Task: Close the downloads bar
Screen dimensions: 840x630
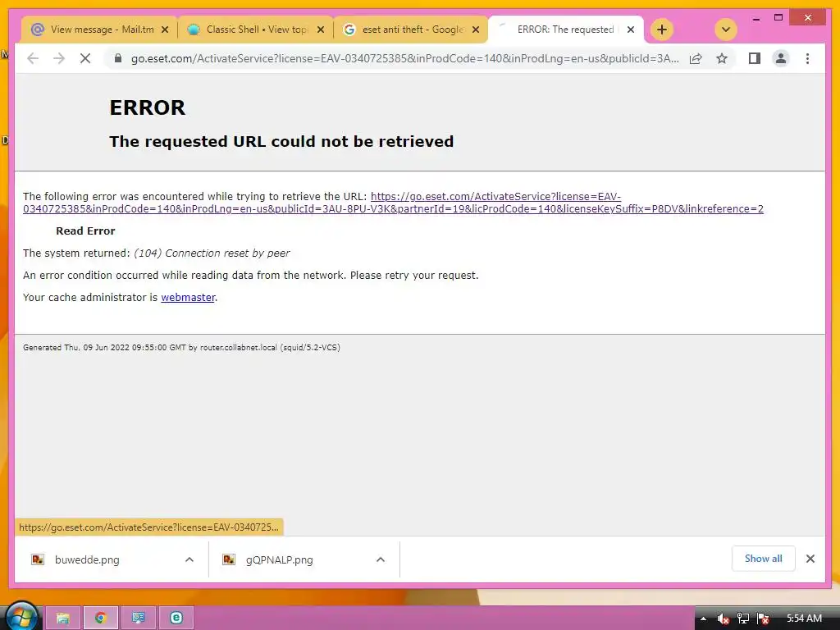Action: [x=810, y=559]
